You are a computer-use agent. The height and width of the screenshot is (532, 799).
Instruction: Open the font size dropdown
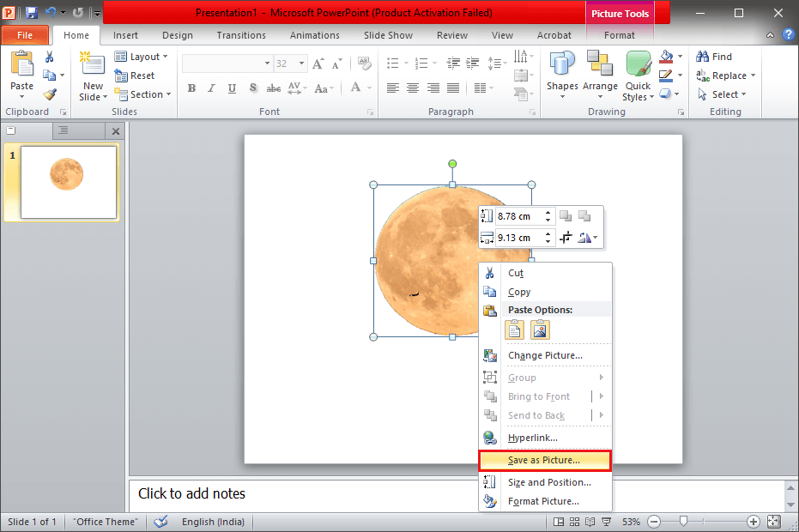tap(302, 63)
